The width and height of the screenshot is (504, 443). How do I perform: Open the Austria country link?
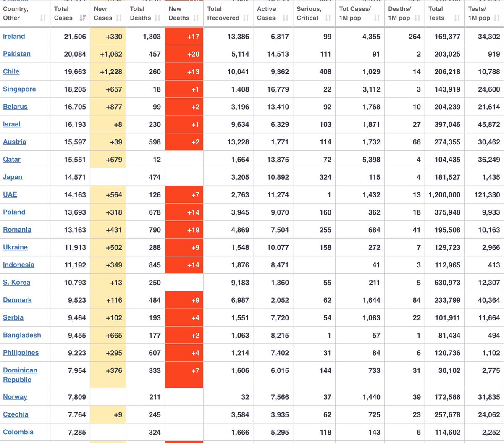[15, 142]
